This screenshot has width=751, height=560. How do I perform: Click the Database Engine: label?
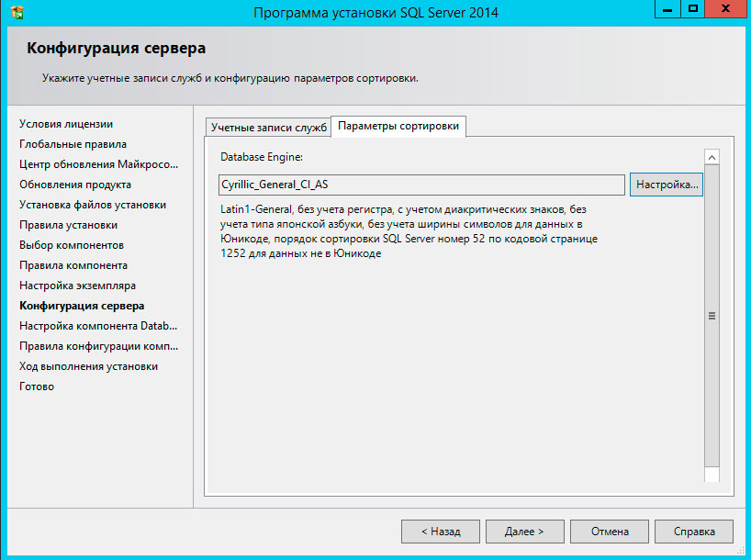point(262,157)
